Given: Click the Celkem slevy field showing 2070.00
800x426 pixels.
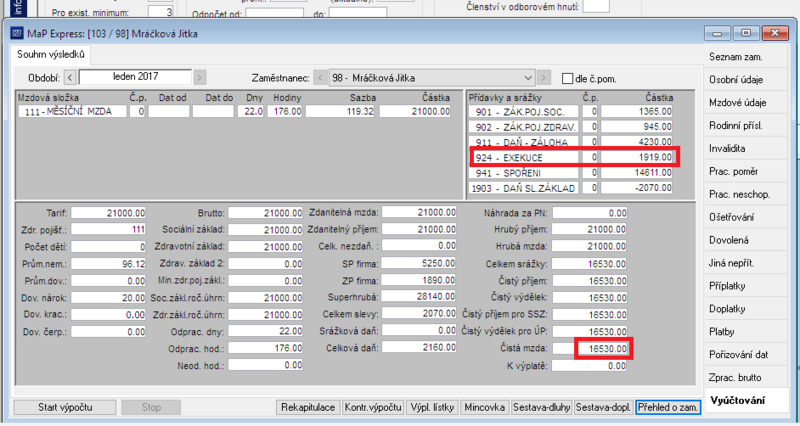Looking at the screenshot, I should (x=419, y=314).
